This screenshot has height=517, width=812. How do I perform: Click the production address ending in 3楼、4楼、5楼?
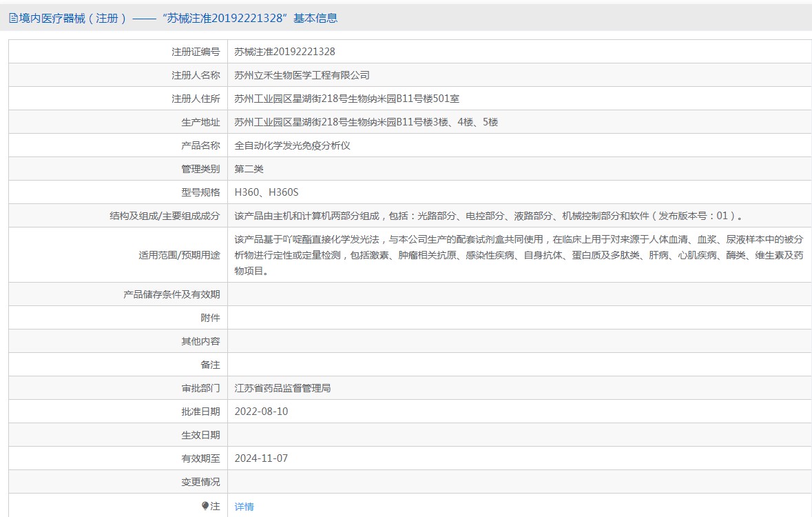click(366, 122)
